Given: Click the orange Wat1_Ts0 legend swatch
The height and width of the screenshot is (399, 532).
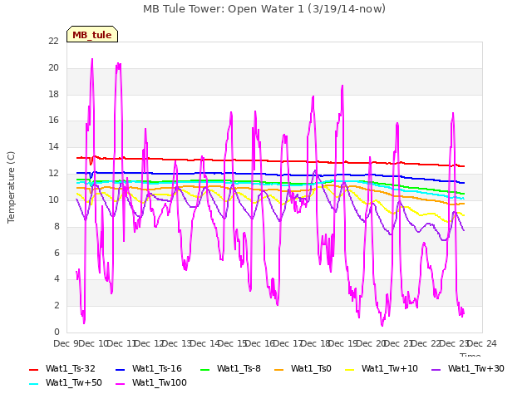Looking at the screenshot, I should [279, 369].
